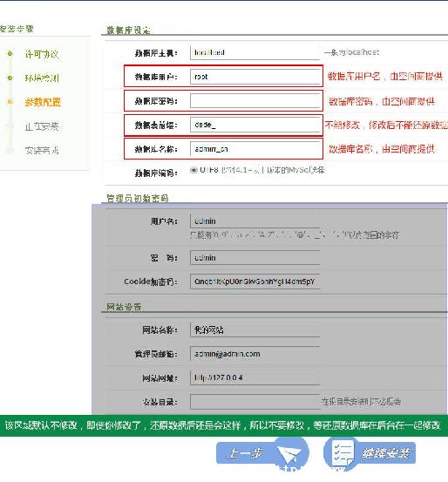This screenshot has width=448, height=482.
Task: Click the empty 安装目录 input field
Action: coord(255,402)
